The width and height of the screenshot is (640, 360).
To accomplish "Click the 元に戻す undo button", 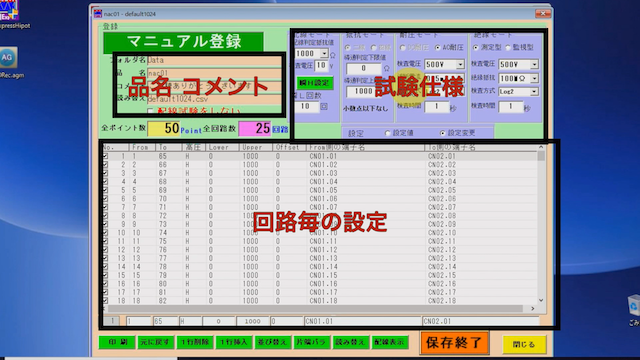I will [156, 342].
